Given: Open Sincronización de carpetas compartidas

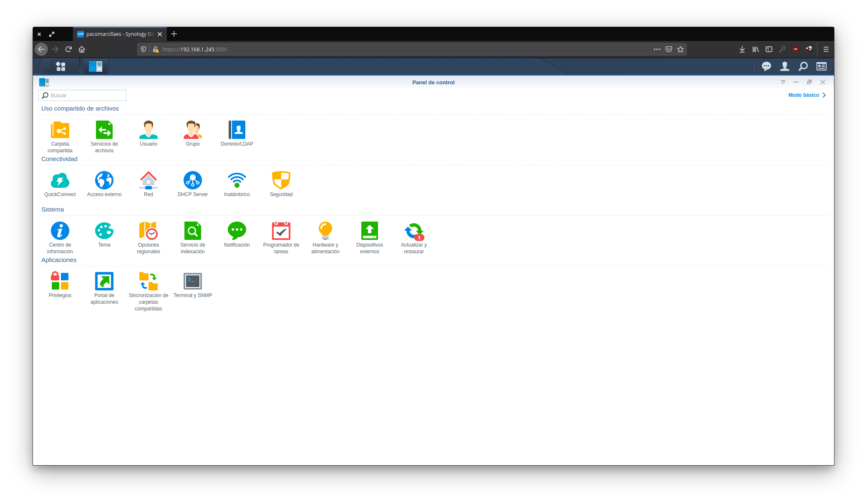Looking at the screenshot, I should (x=149, y=282).
